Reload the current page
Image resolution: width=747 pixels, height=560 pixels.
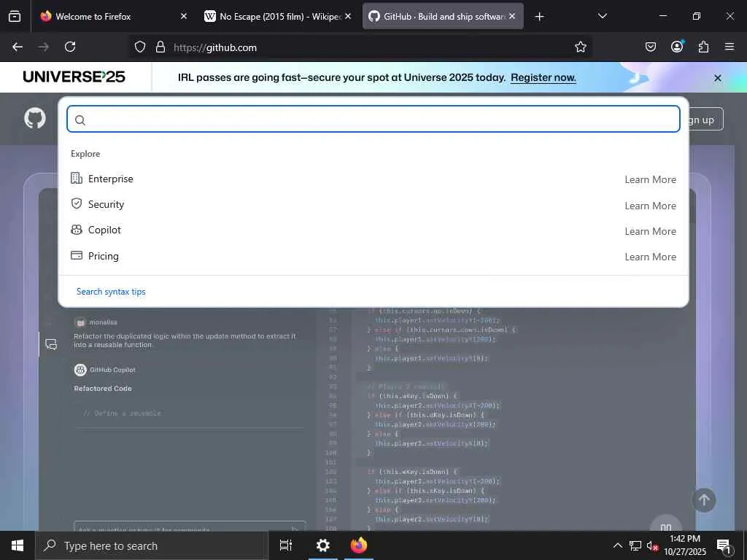click(x=70, y=47)
